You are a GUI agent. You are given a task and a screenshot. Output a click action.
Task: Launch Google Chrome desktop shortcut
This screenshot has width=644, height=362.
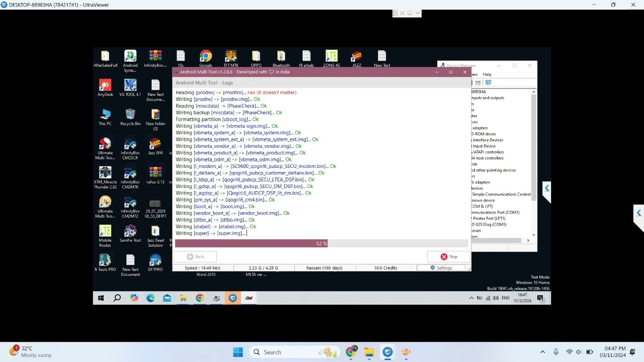coord(206,59)
